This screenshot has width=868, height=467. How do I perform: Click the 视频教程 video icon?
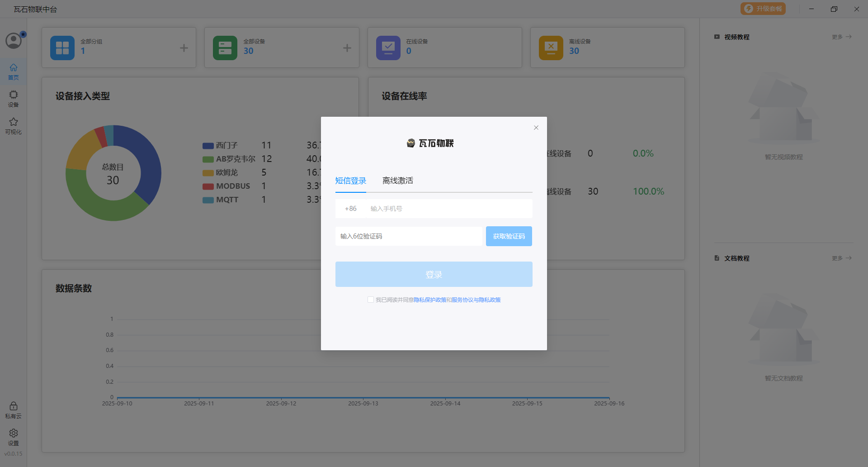717,37
